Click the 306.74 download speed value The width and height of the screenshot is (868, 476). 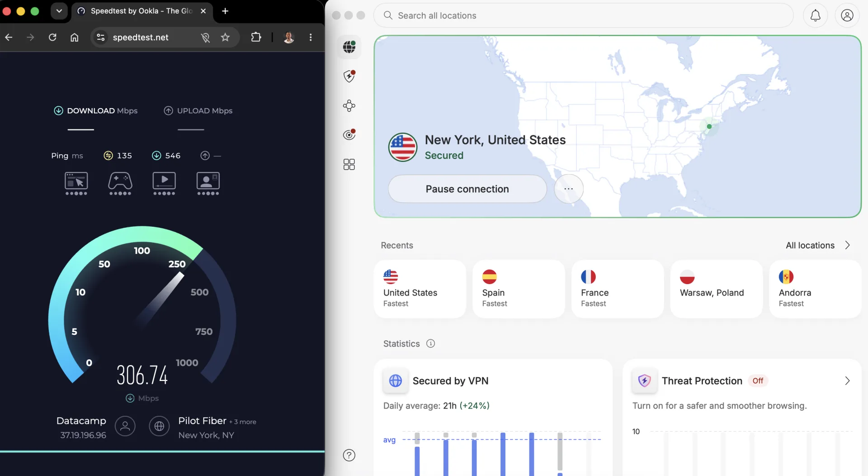(142, 375)
